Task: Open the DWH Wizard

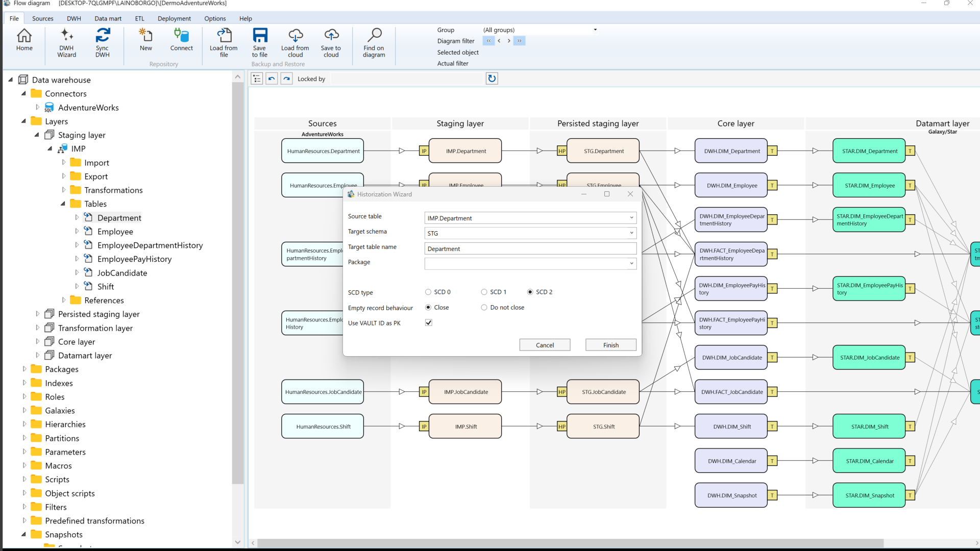Action: [66, 43]
